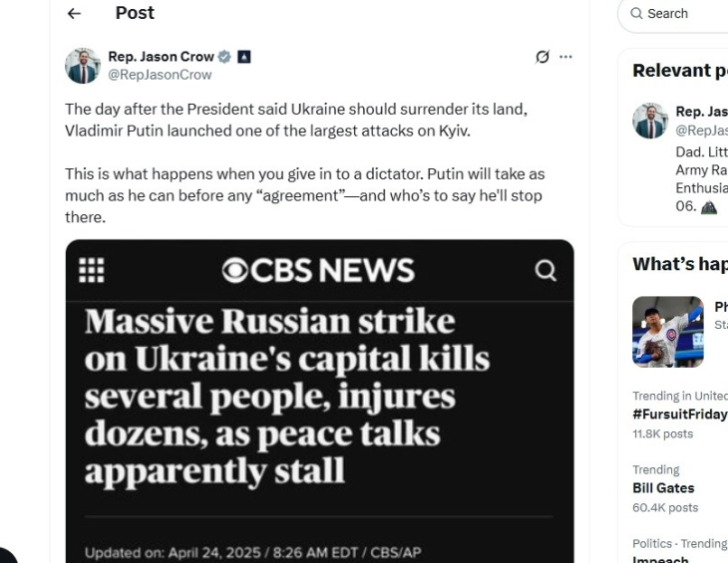
Task: Click the square affiliation badge after the checkmark
Action: 244,57
